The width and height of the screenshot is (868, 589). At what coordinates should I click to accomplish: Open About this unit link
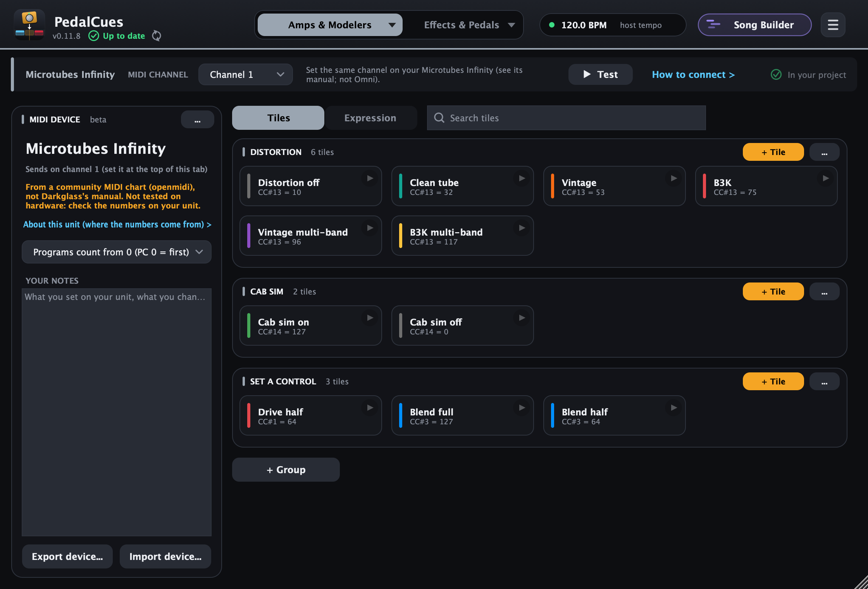point(117,224)
